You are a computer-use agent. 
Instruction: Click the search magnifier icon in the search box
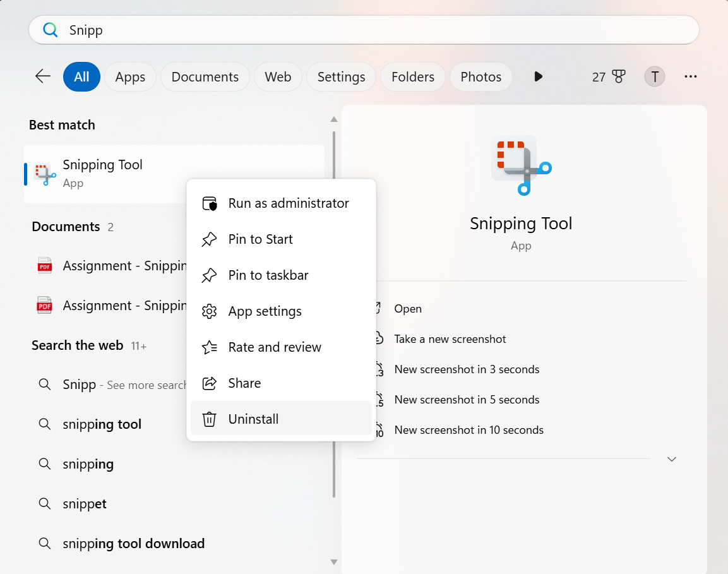coord(50,30)
